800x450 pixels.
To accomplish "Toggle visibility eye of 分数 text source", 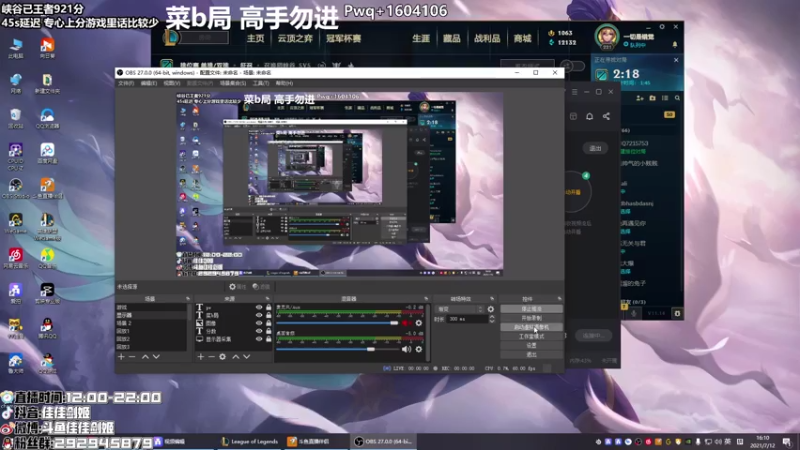I will pyautogui.click(x=259, y=331).
